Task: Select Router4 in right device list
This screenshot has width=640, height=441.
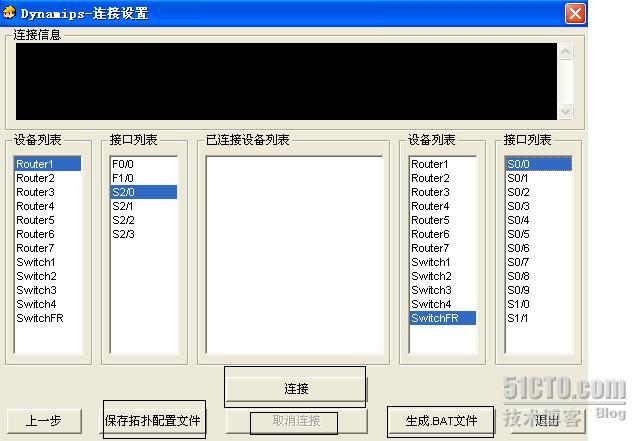Action: coord(442,206)
